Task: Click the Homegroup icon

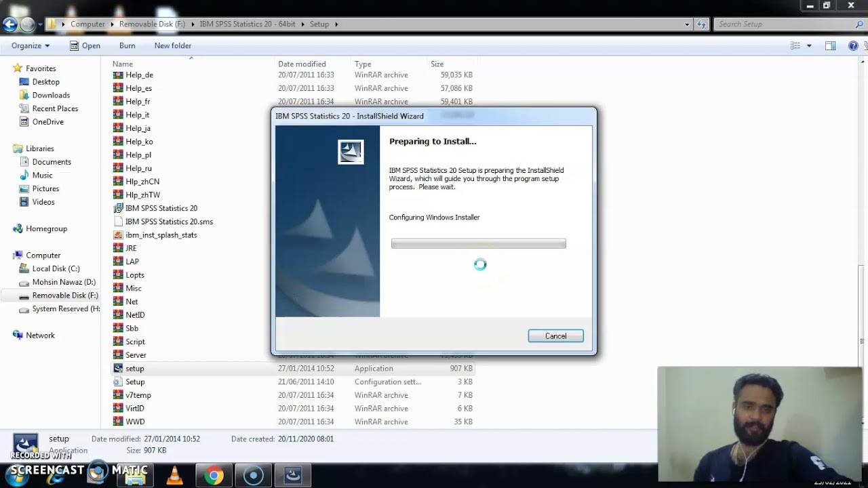Action: tap(17, 228)
